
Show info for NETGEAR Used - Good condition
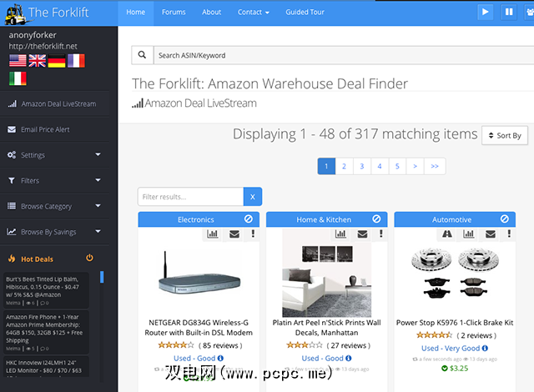[x=220, y=359]
